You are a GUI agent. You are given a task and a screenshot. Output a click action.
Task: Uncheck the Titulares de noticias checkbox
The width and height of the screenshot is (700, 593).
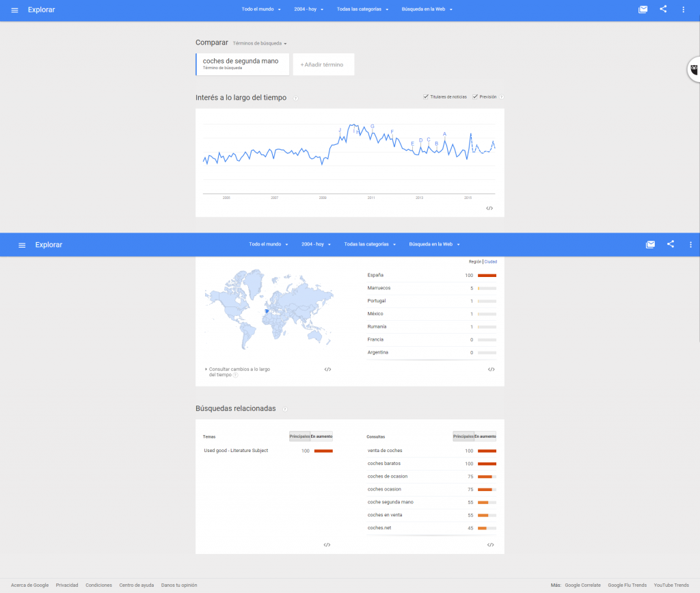(x=426, y=97)
